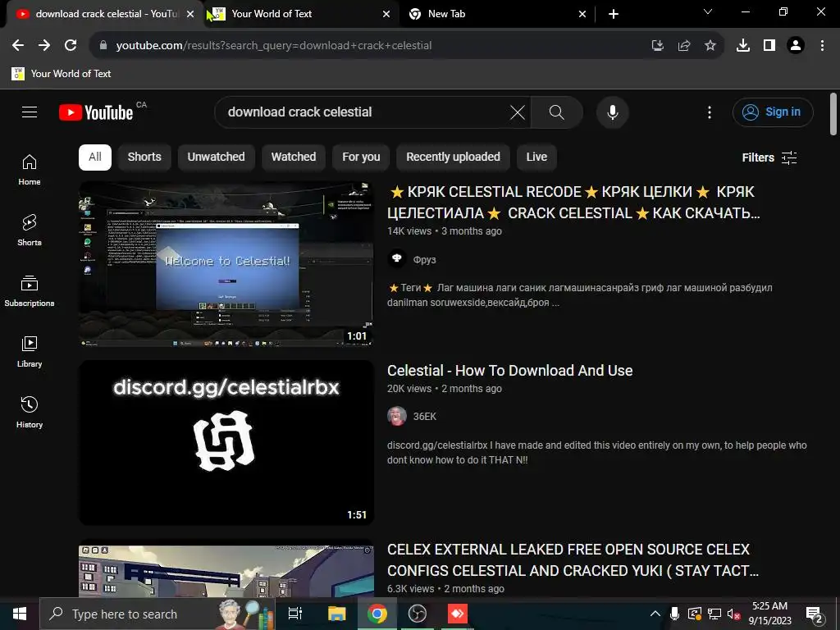This screenshot has width=840, height=630.
Task: Open the red AnyDesk taskbar app
Action: pos(458,614)
